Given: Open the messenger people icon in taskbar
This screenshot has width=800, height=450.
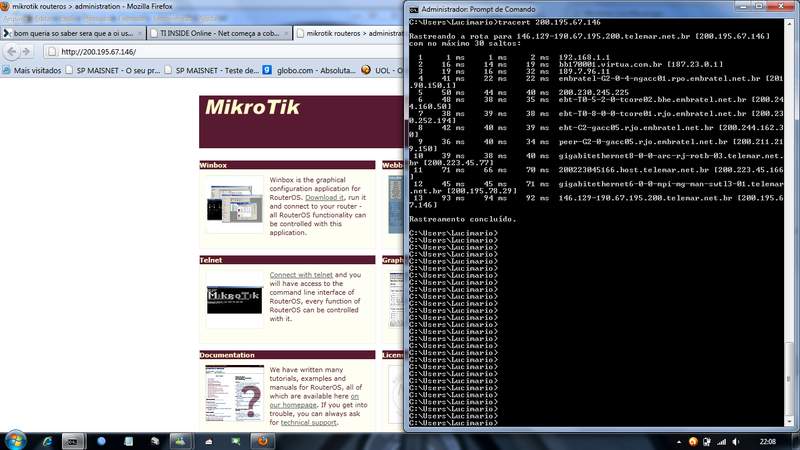Looking at the screenshot, I should click(180, 441).
